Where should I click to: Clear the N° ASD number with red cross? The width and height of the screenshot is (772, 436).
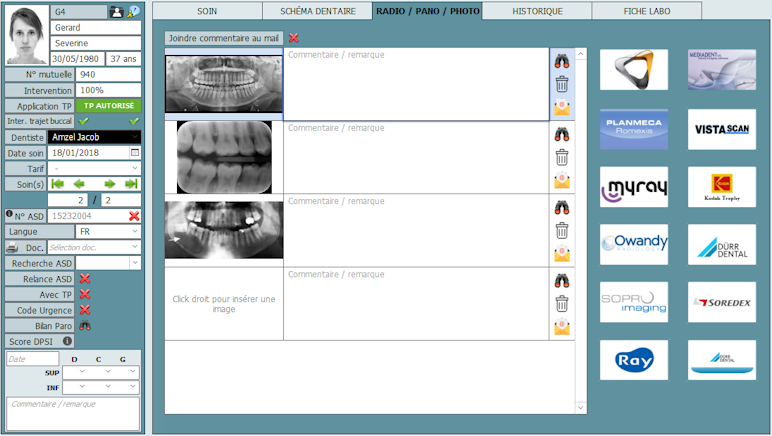tap(134, 216)
